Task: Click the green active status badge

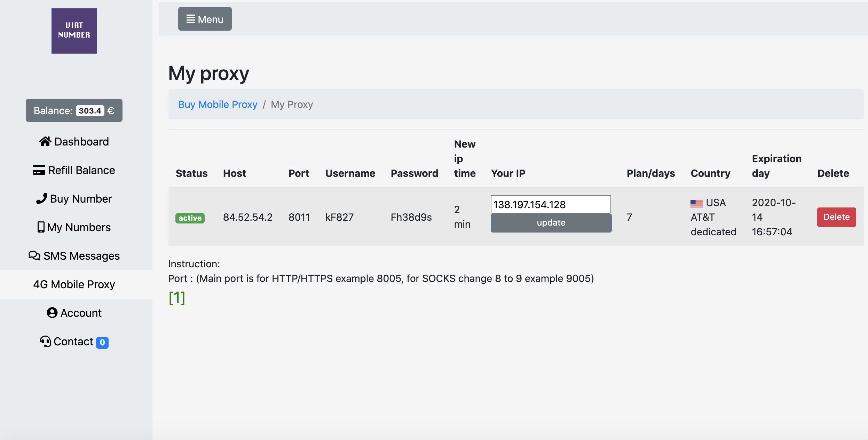Action: click(x=190, y=218)
